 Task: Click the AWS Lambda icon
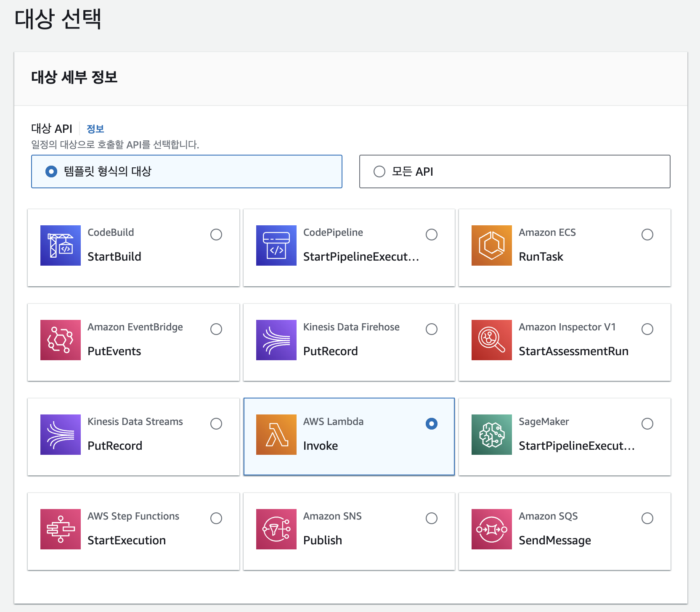(x=276, y=435)
